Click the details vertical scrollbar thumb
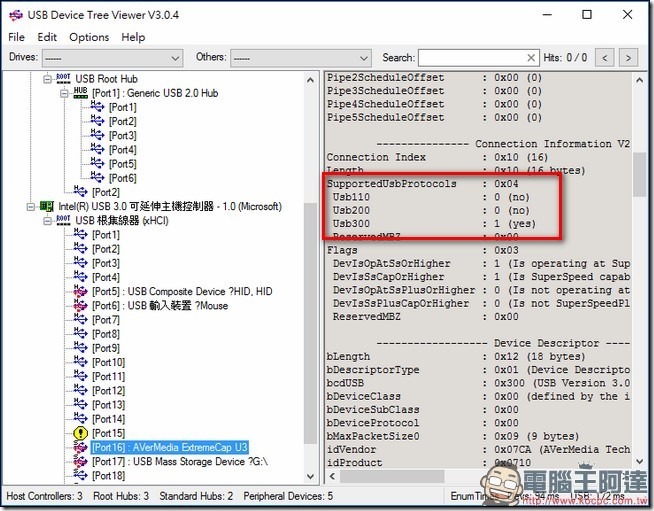Viewport: 654px width, 511px height. (639, 174)
